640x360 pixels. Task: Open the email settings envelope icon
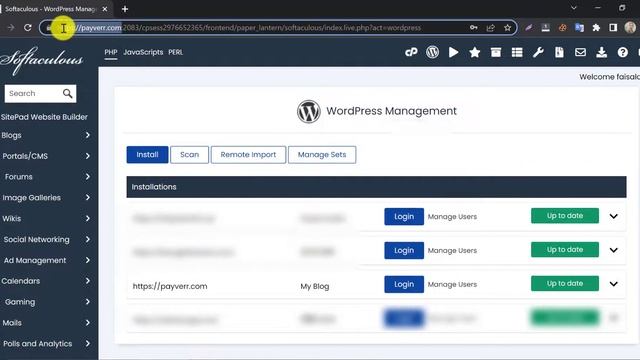coord(580,52)
